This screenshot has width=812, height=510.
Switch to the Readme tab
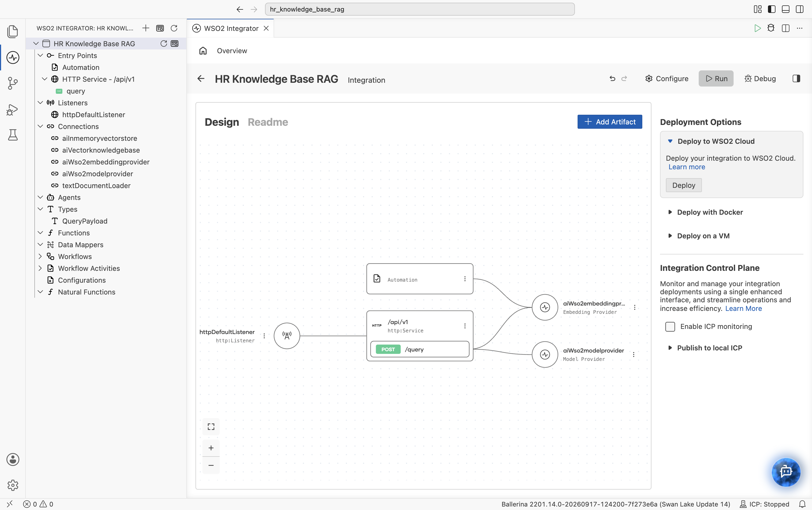click(268, 122)
